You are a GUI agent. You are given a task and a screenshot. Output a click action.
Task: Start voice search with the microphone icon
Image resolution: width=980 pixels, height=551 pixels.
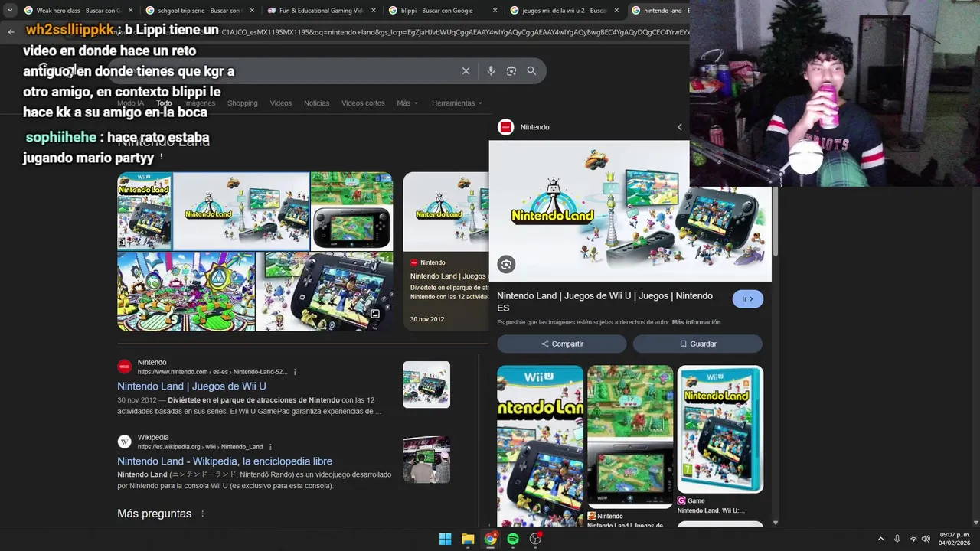491,71
